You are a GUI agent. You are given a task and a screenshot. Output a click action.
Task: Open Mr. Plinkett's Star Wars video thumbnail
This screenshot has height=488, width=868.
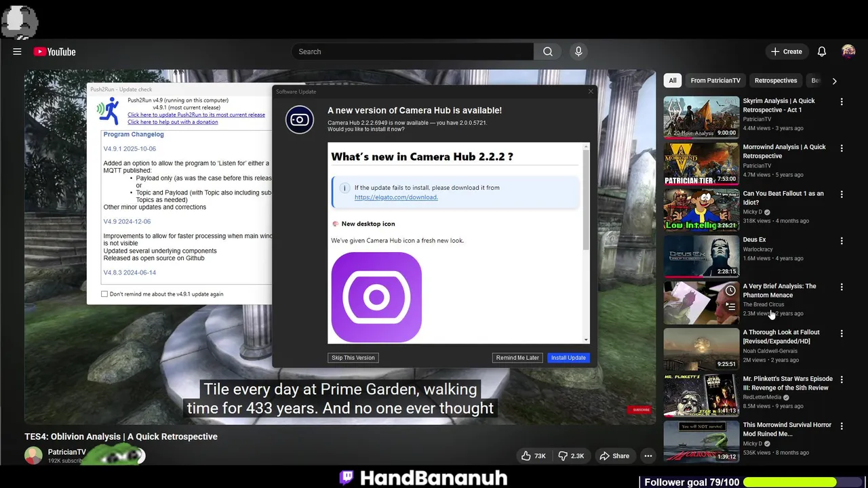point(701,395)
